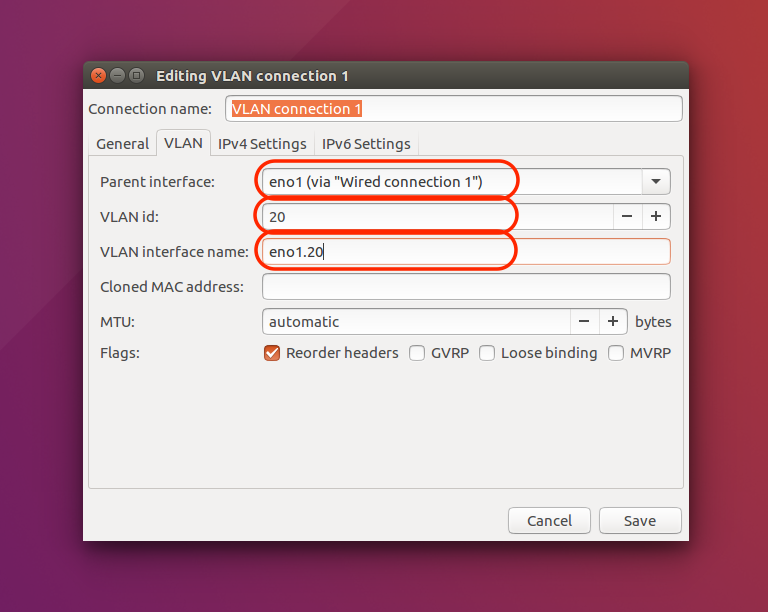Uncheck the Reorder headers flag

click(x=272, y=353)
